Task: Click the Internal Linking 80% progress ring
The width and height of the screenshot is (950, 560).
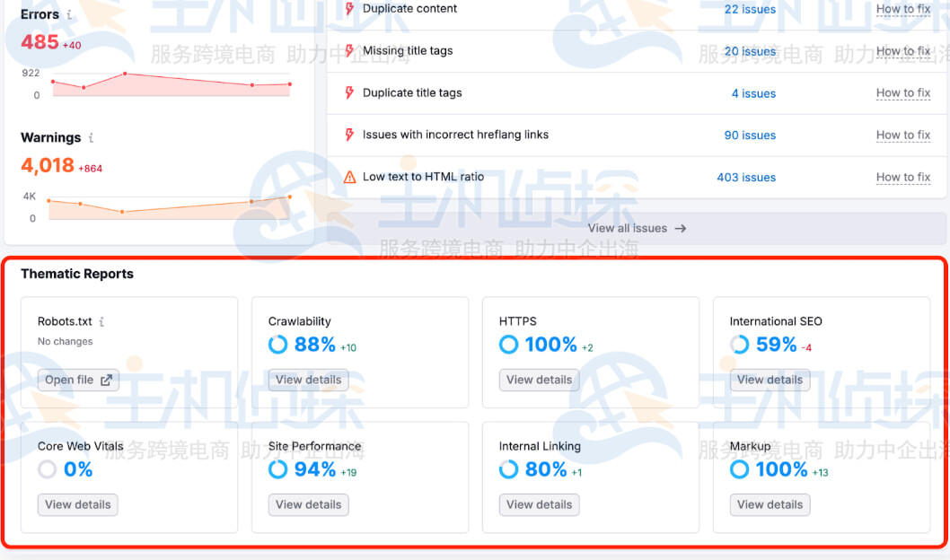Action: (509, 469)
